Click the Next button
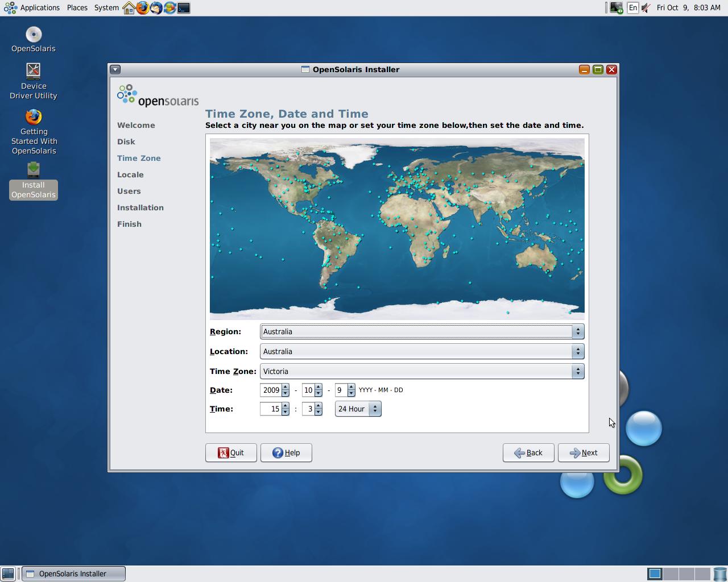 point(584,453)
